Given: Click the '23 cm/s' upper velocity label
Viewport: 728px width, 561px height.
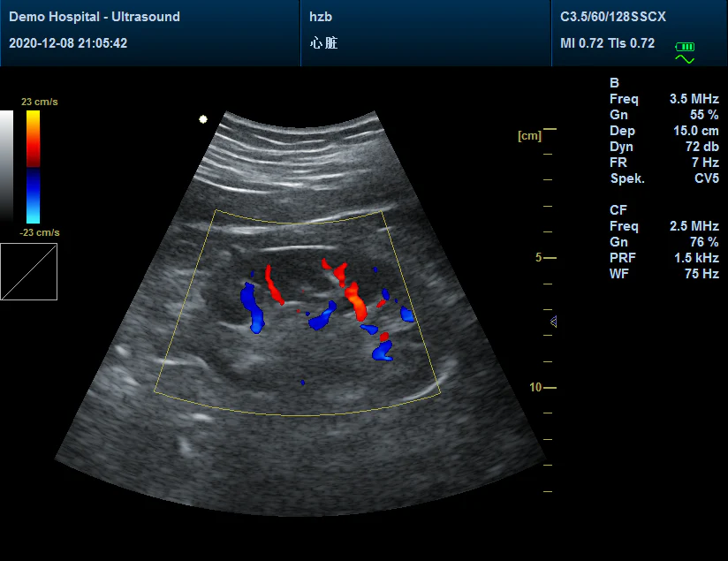Looking at the screenshot, I should pyautogui.click(x=40, y=102).
